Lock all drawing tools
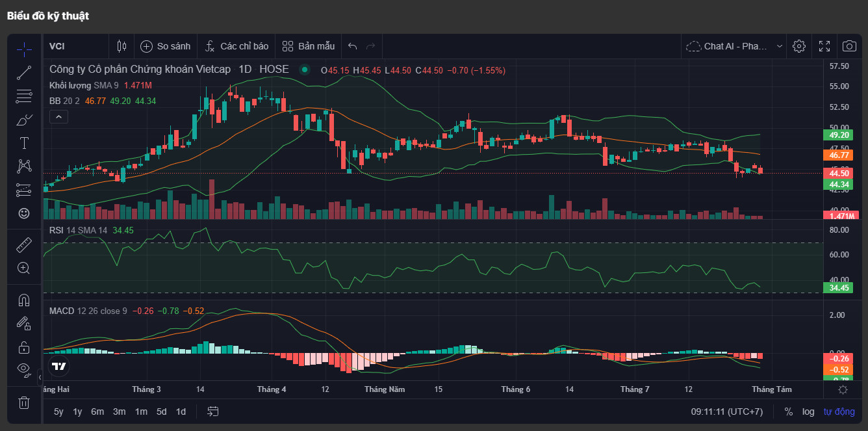The image size is (868, 431). click(x=24, y=346)
